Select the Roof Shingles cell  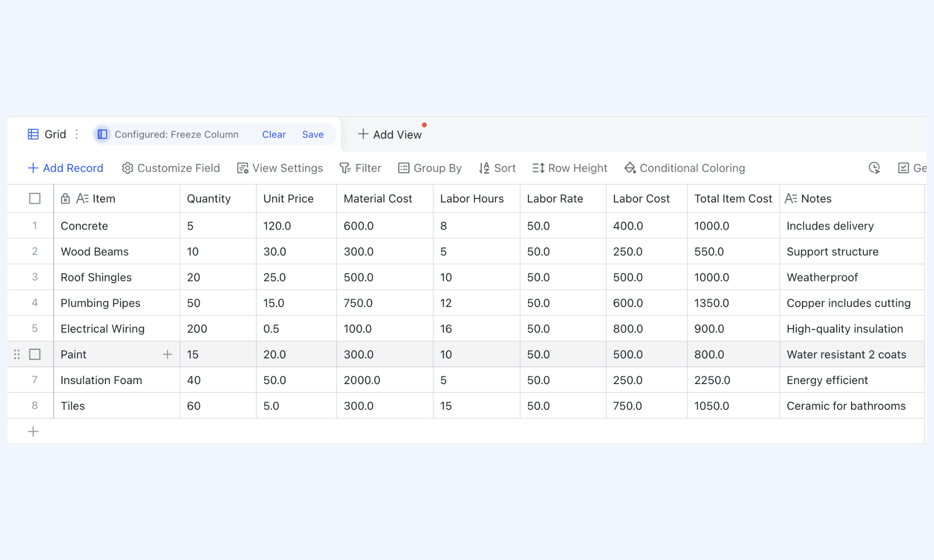(117, 277)
